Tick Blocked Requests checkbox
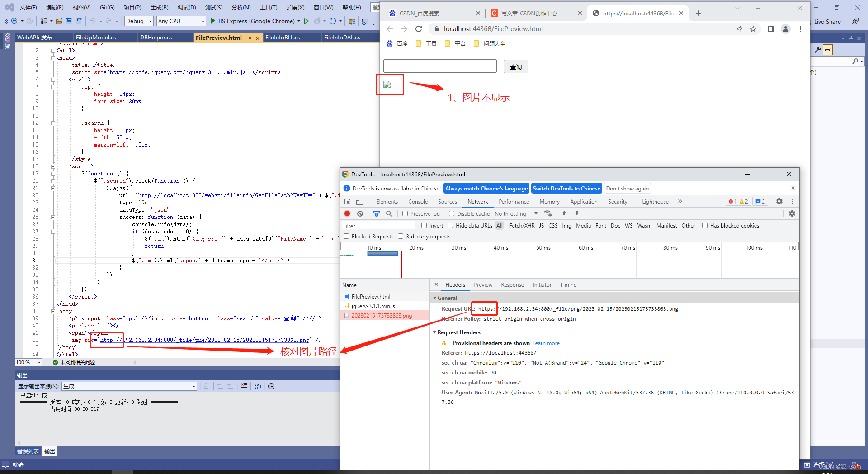Image resolution: width=868 pixels, height=474 pixels. click(346, 236)
